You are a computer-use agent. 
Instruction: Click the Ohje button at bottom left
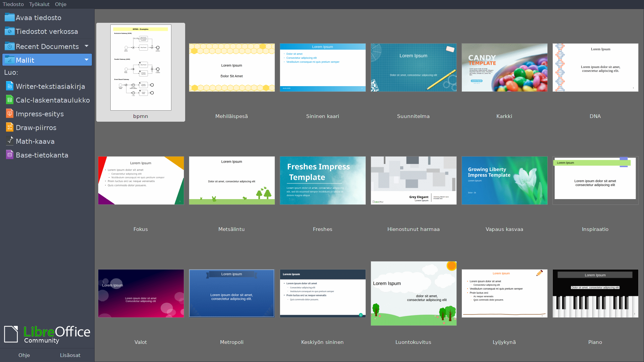point(24,355)
